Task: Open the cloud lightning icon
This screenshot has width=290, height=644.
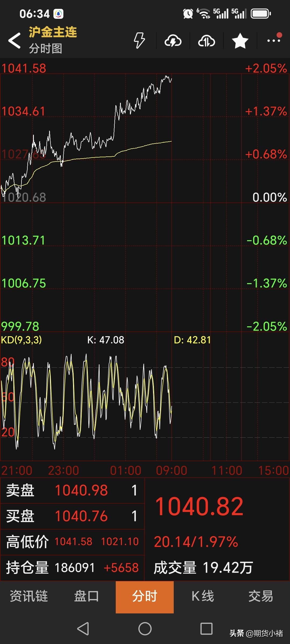Action: [173, 41]
